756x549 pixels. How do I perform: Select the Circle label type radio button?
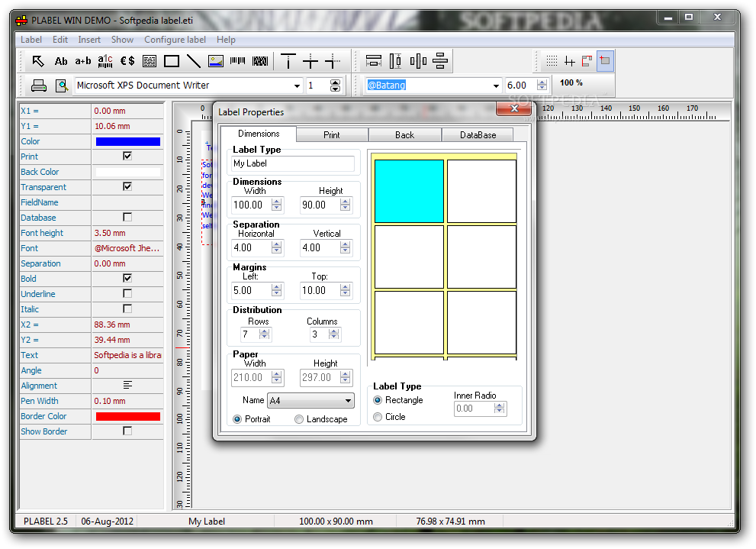click(378, 417)
